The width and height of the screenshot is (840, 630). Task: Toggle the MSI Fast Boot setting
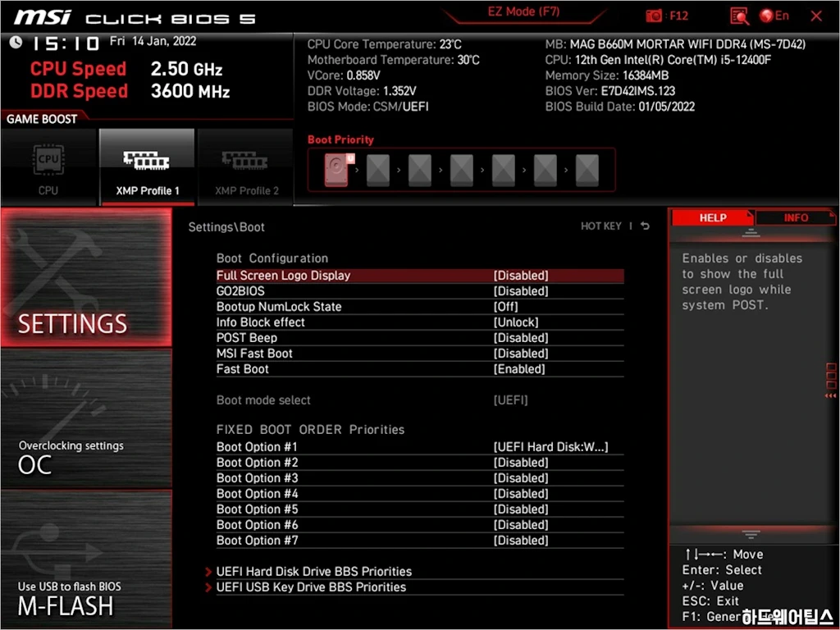coord(420,353)
